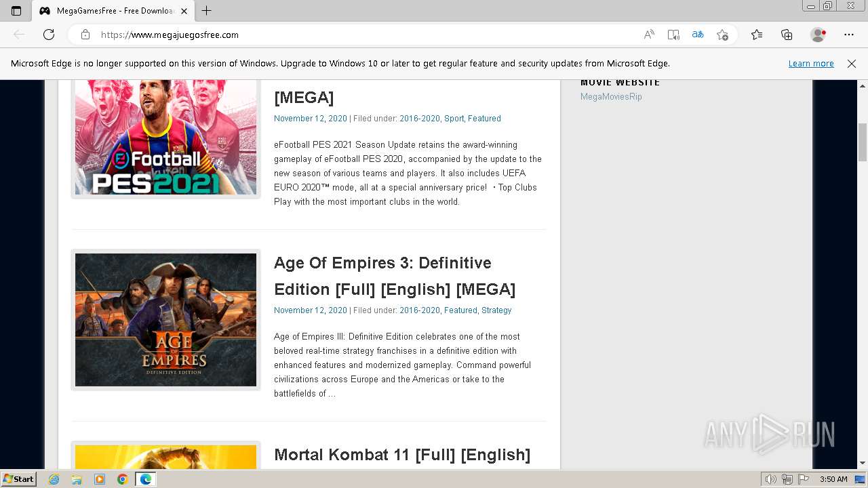The width and height of the screenshot is (868, 488).
Task: Open Featured category under Age of Empires
Action: (460, 310)
